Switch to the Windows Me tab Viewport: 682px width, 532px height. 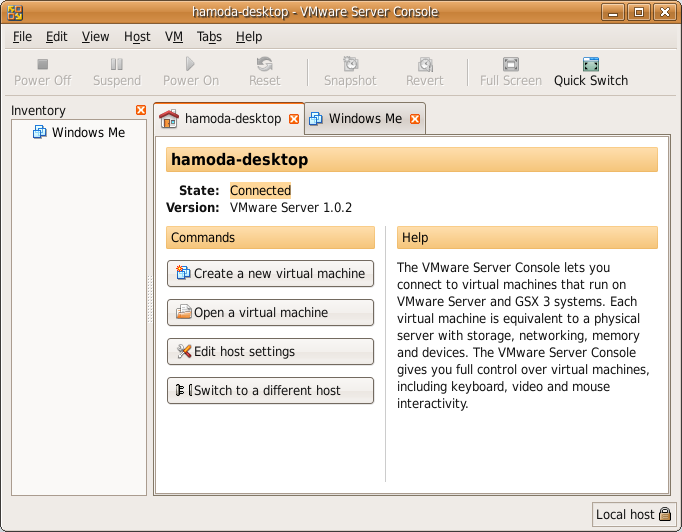[x=364, y=118]
